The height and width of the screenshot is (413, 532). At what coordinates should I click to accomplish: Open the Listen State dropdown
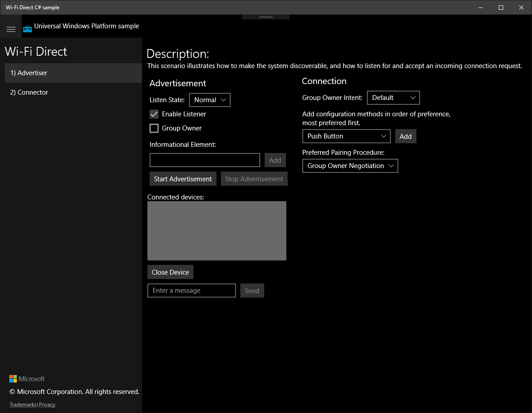210,100
